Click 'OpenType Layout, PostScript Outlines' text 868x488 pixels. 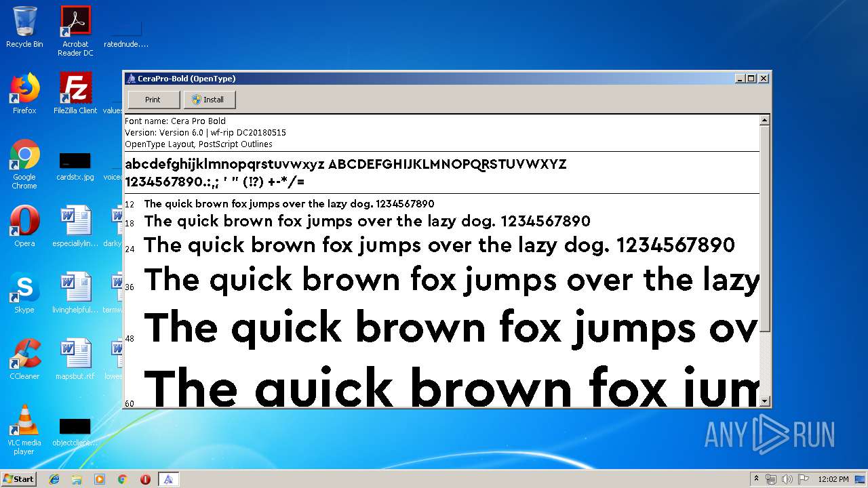[x=199, y=144]
